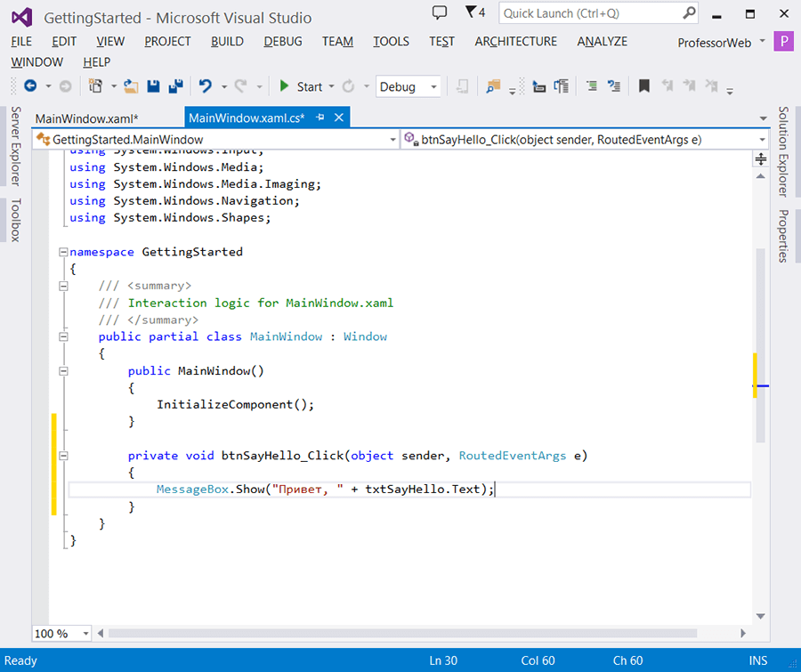The image size is (801, 672).
Task: Click the ProfessorWeb account avatar icon
Action: pyautogui.click(x=783, y=42)
